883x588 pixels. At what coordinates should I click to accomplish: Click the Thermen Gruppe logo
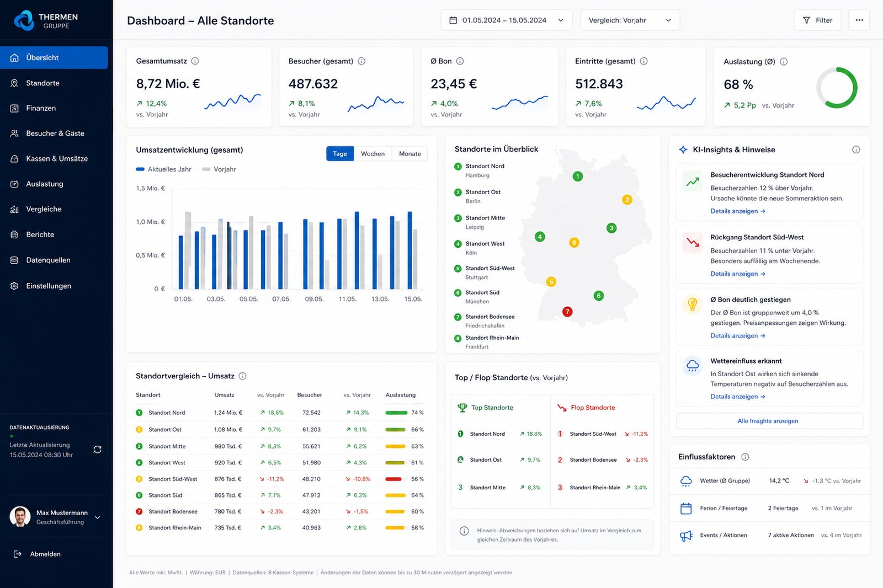pyautogui.click(x=46, y=21)
